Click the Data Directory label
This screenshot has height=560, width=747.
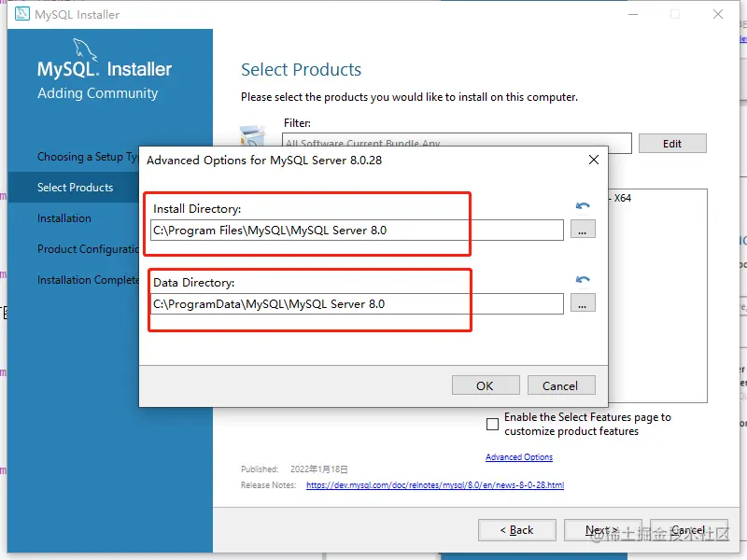click(194, 283)
